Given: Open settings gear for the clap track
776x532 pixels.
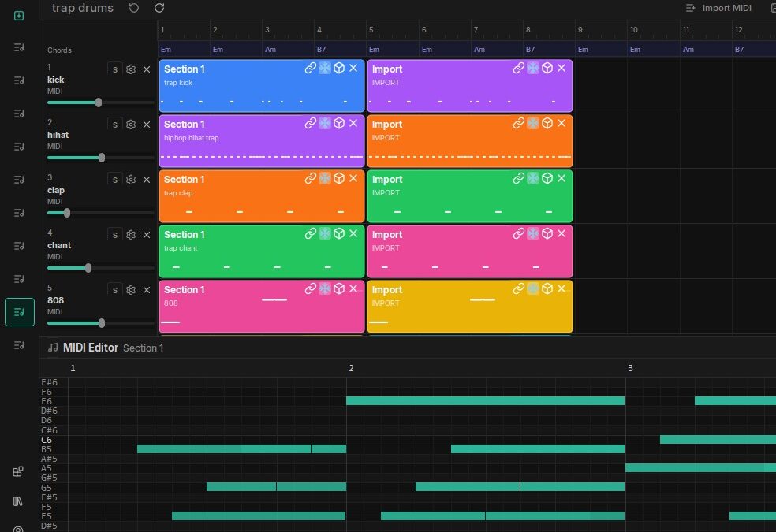Looking at the screenshot, I should pyautogui.click(x=131, y=179).
